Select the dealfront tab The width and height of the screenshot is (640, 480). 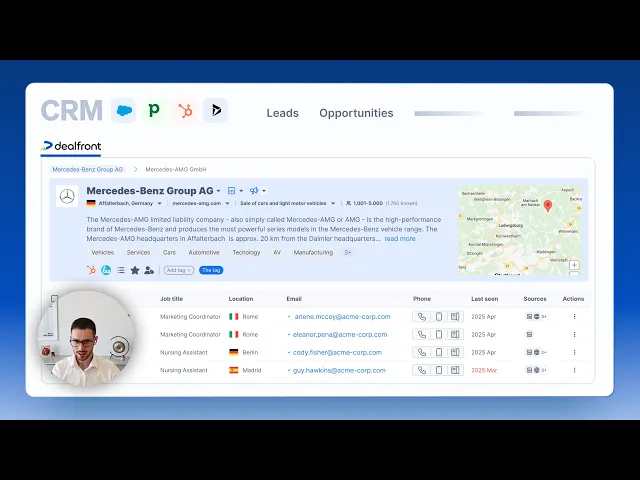[x=71, y=146]
